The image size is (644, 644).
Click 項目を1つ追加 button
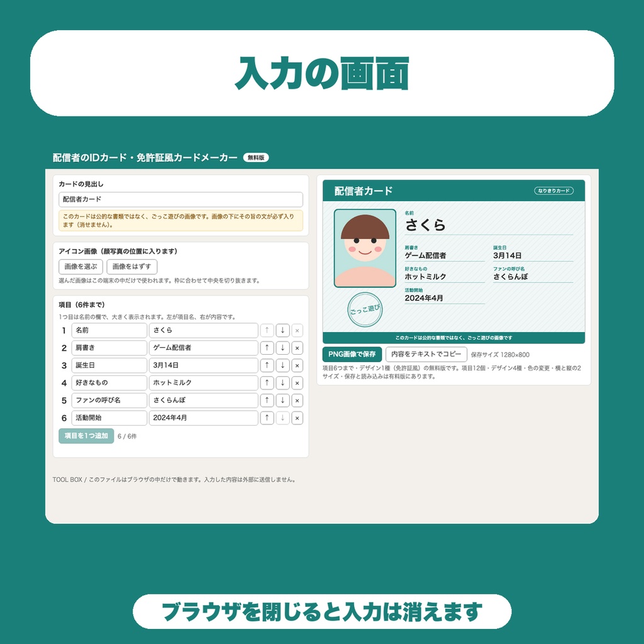86,436
